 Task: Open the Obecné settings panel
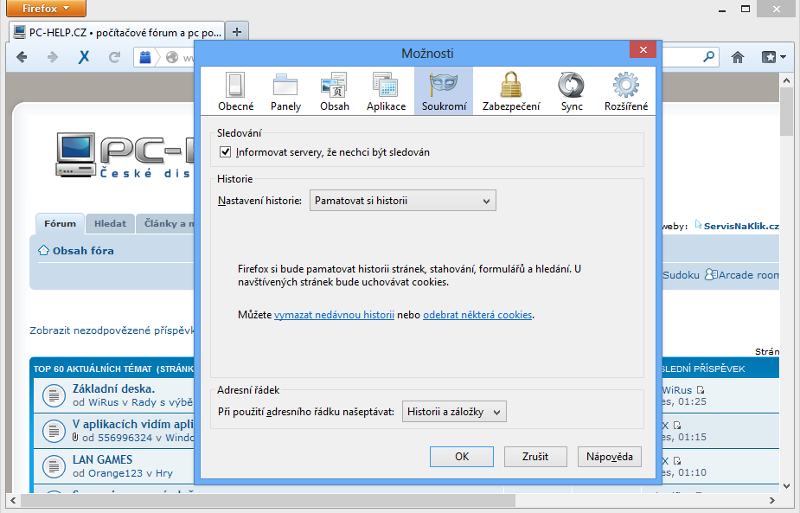(235, 91)
